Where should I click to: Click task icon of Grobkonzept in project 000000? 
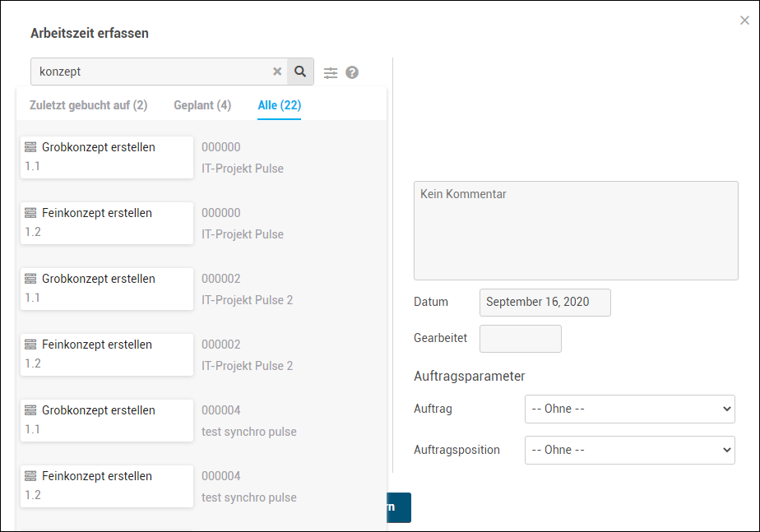(x=30, y=147)
